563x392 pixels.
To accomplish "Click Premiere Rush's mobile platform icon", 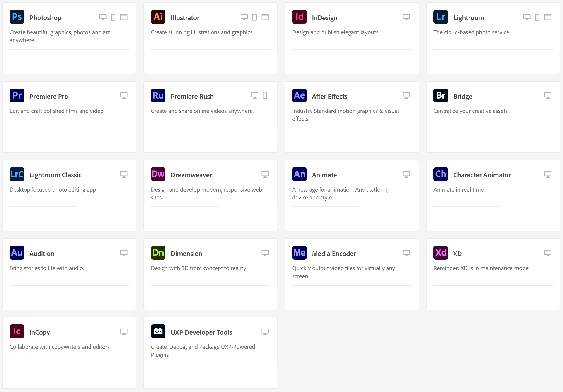I will point(265,96).
